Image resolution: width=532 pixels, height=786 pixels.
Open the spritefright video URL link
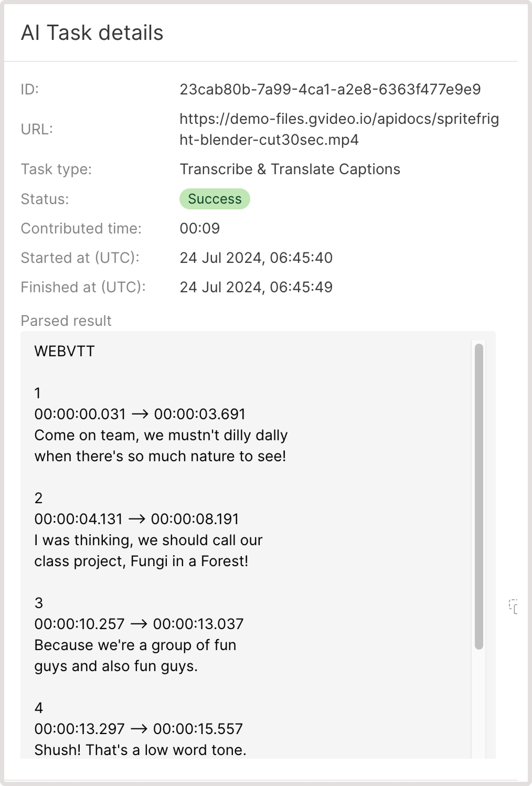point(339,129)
